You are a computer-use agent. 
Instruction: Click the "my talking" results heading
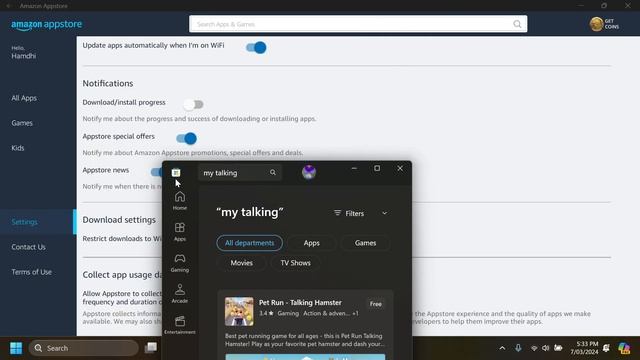(x=250, y=212)
